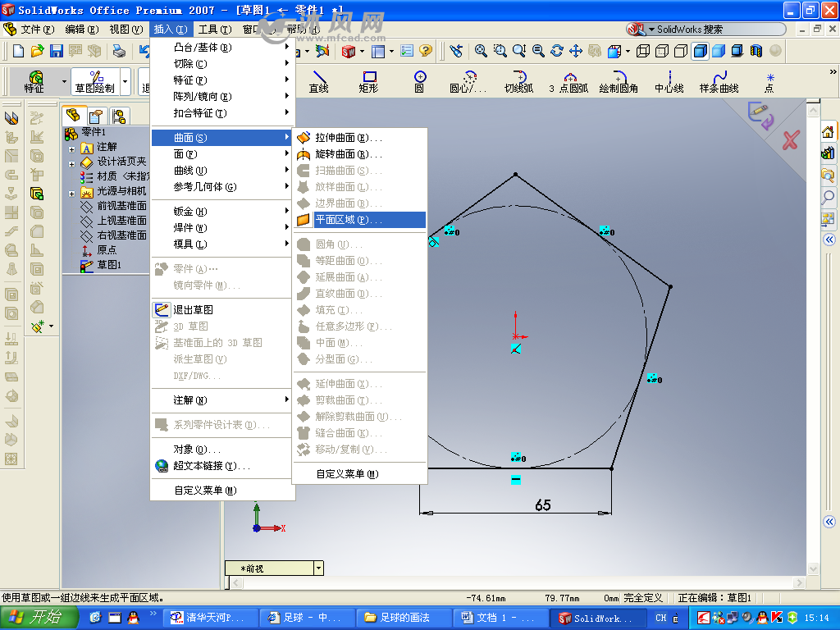Open the *前视 view orientation dropdown arrow
Image resolution: width=840 pixels, height=630 pixels.
click(x=319, y=568)
